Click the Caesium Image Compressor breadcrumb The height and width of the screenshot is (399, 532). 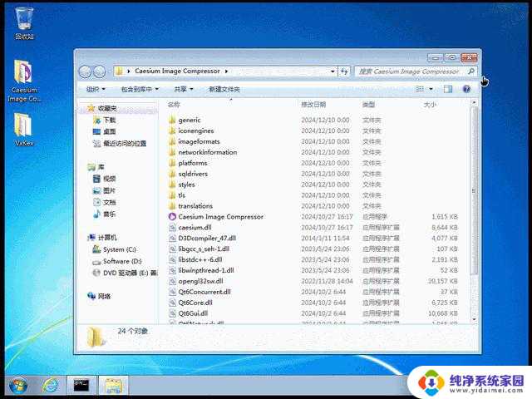point(177,71)
